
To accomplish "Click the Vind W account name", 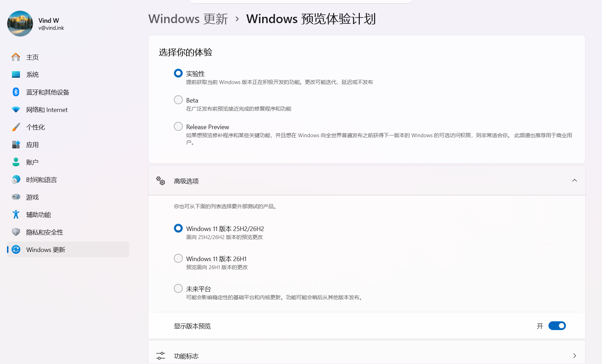I will [x=49, y=20].
